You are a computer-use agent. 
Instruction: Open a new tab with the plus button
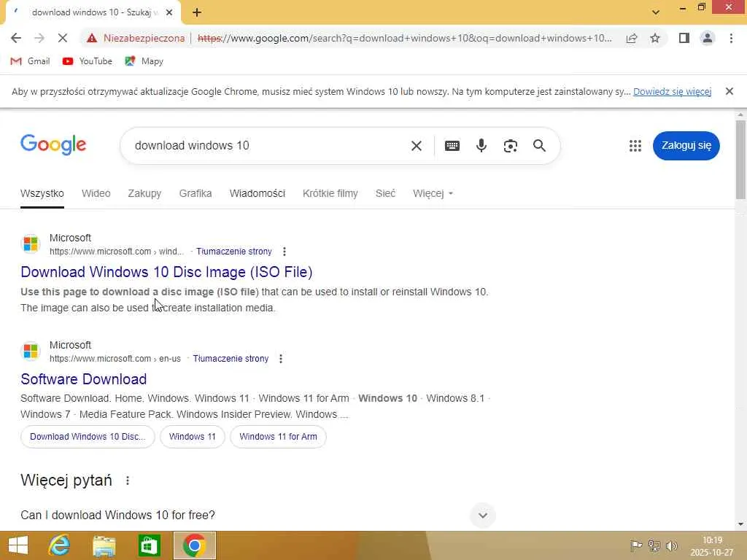(x=197, y=12)
